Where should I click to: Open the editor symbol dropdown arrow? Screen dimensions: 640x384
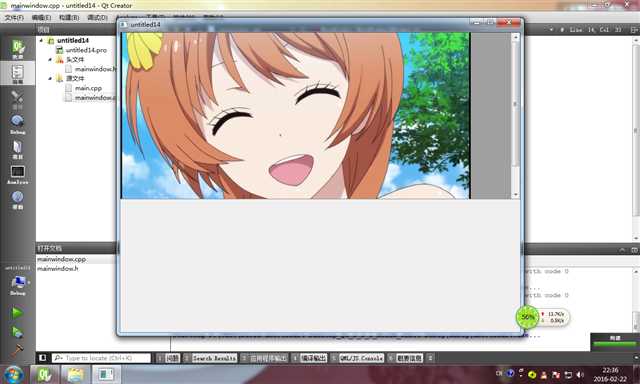point(551,30)
